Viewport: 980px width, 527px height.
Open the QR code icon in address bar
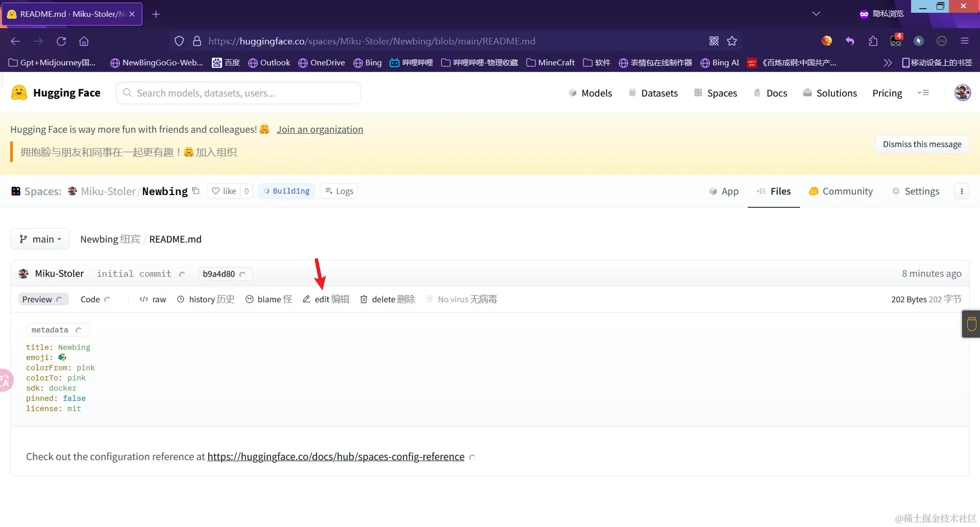coord(714,41)
